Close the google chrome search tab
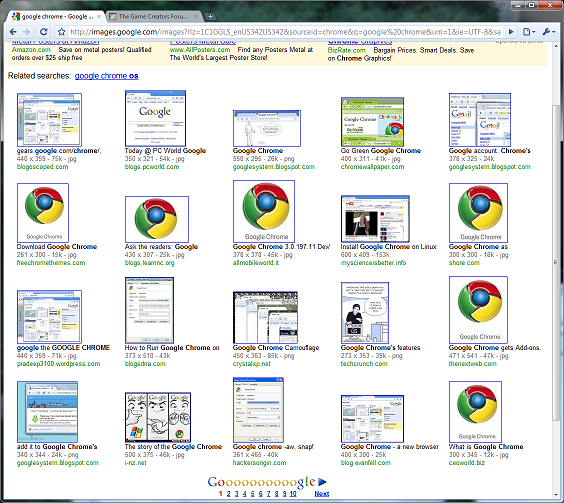The image size is (564, 503). [99, 17]
